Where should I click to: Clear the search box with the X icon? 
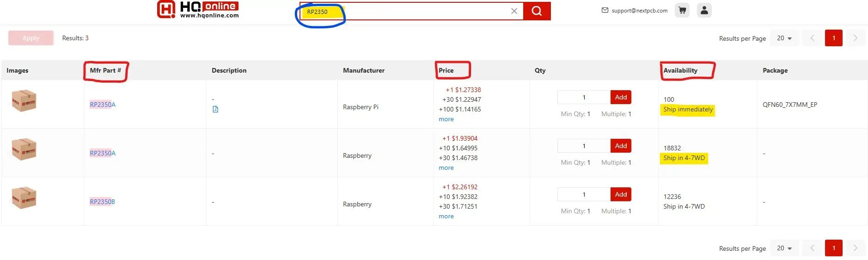coord(514,11)
